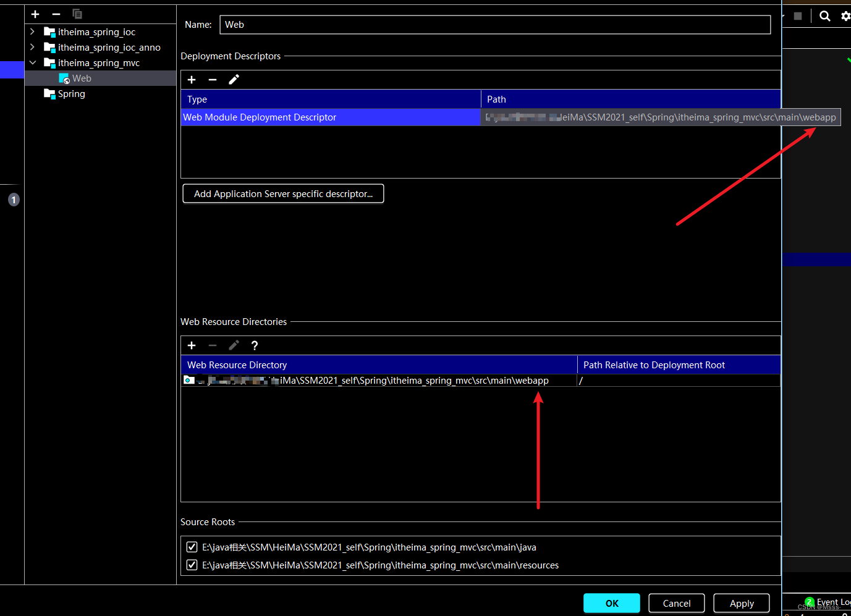
Task: Select itheima_spring_ioc module folder icon
Action: [49, 32]
